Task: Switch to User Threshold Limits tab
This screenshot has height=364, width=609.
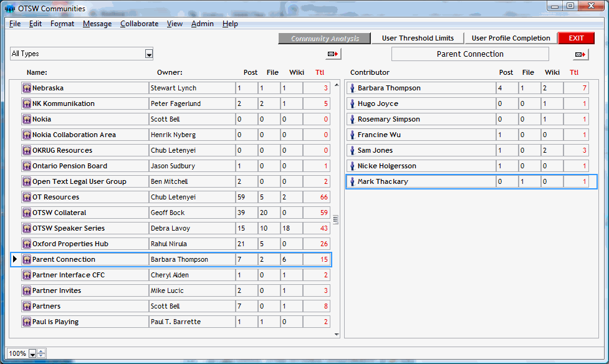Action: click(418, 39)
